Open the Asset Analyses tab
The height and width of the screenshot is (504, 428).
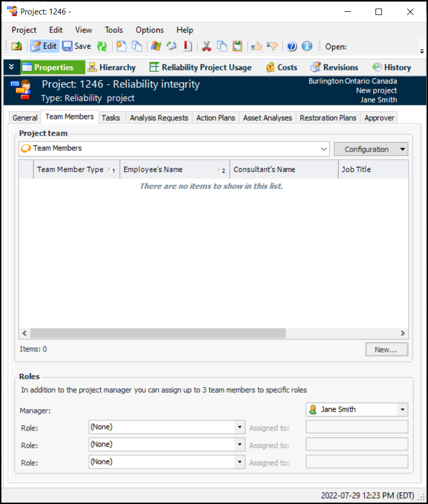267,117
